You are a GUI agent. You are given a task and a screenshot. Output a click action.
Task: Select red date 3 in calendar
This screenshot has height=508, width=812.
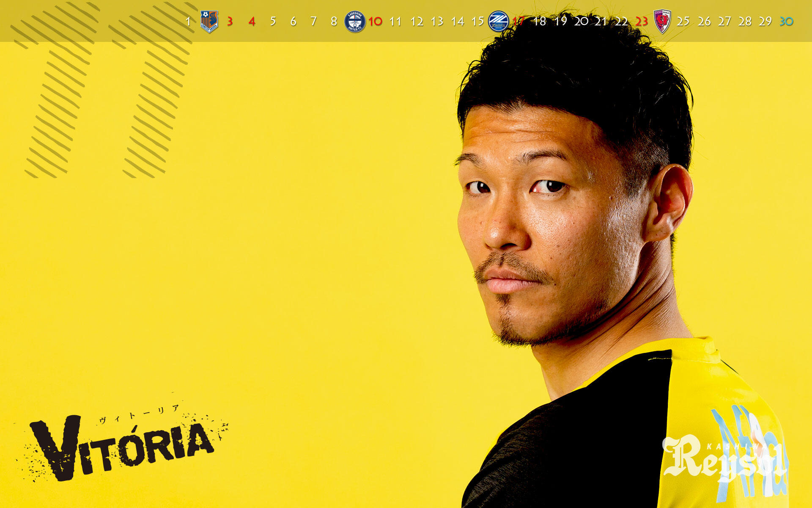pos(230,21)
